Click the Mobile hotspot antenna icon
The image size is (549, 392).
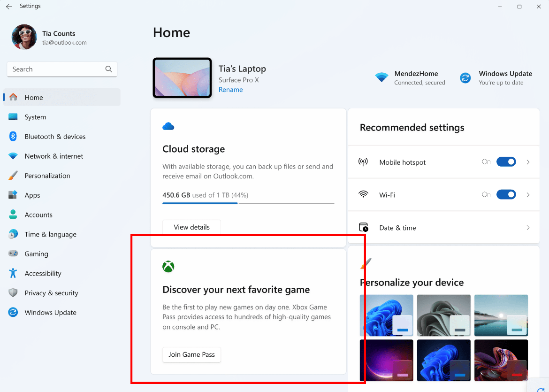click(363, 162)
